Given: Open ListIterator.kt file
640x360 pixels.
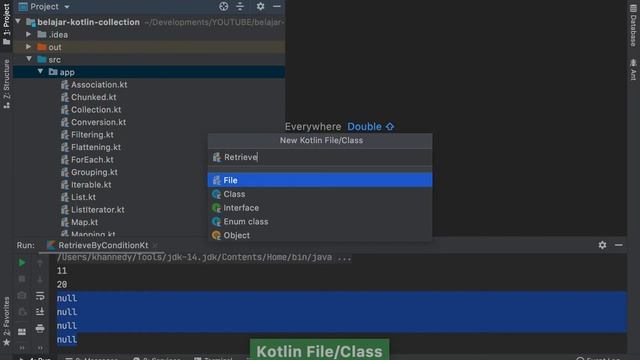Looking at the screenshot, I should click(x=98, y=210).
